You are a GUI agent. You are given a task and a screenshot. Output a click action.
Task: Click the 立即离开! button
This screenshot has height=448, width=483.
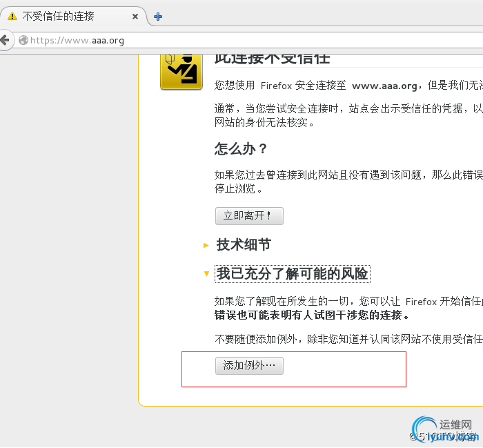click(x=249, y=215)
